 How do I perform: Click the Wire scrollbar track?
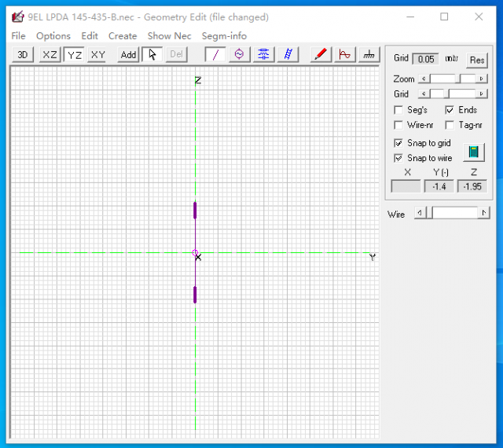click(x=456, y=213)
